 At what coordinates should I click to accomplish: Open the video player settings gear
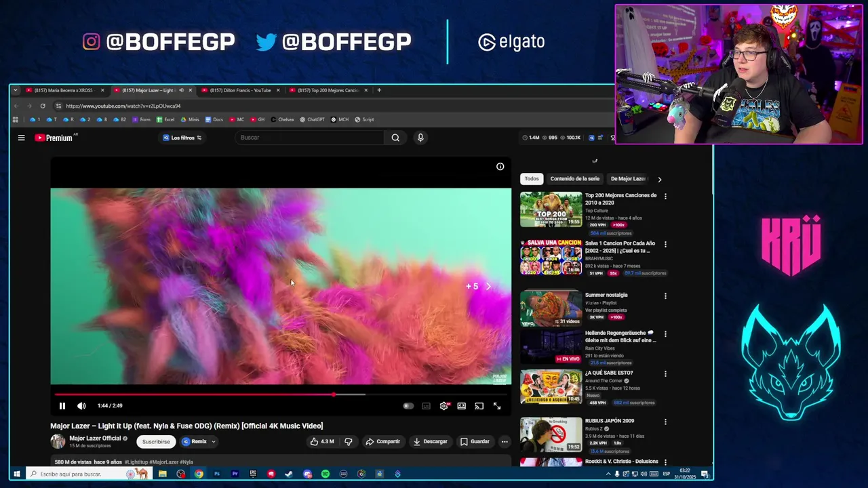click(443, 406)
